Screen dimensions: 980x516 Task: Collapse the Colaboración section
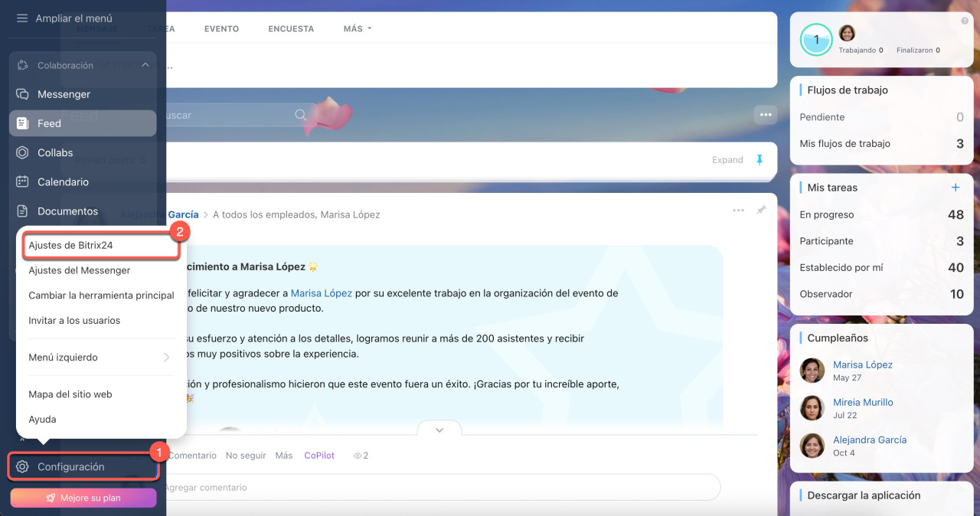[145, 66]
